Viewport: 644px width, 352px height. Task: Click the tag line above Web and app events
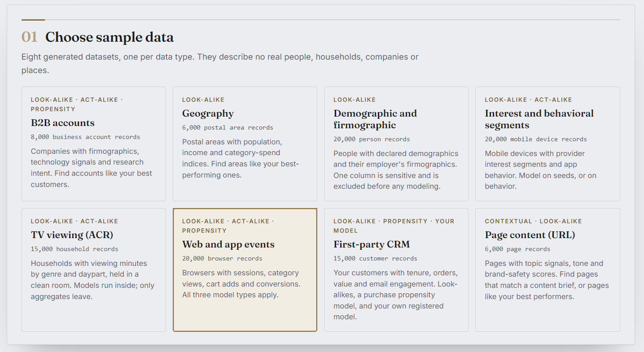pyautogui.click(x=228, y=226)
